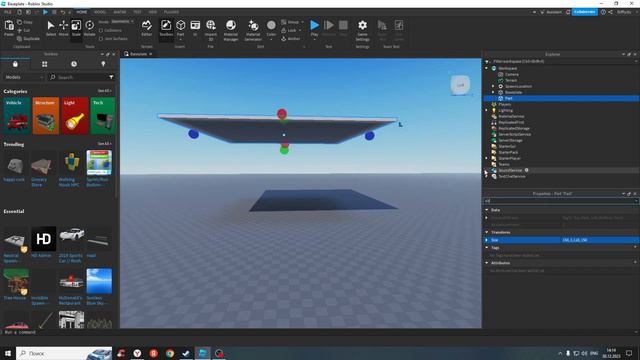This screenshot has width=640, height=360.
Task: Expand the StarterPlayer tree node
Action: click(487, 158)
